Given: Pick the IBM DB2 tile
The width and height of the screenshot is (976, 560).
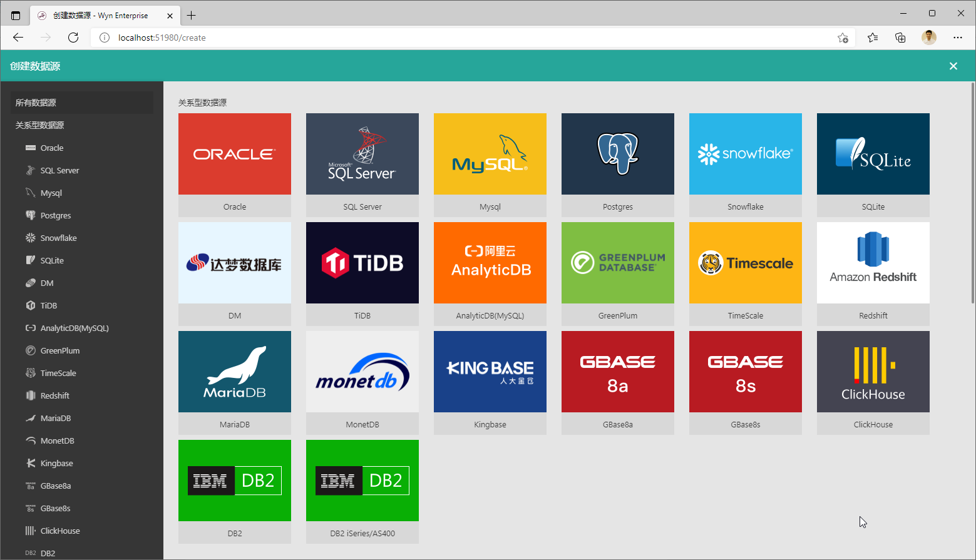Looking at the screenshot, I should coord(235,491).
